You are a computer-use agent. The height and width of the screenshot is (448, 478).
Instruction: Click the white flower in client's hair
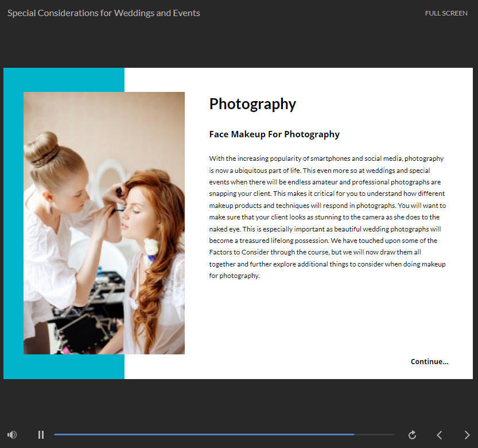pos(151,246)
